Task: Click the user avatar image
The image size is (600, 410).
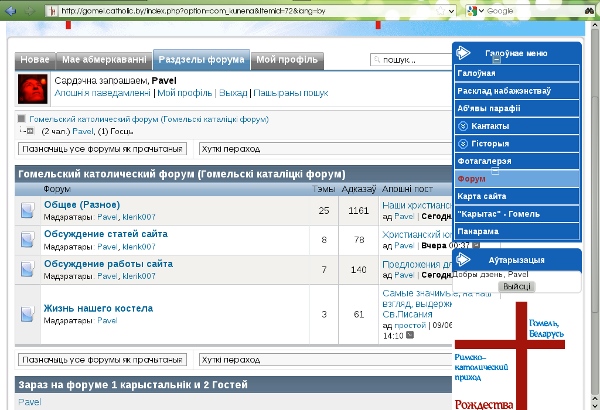Action: 34,91
